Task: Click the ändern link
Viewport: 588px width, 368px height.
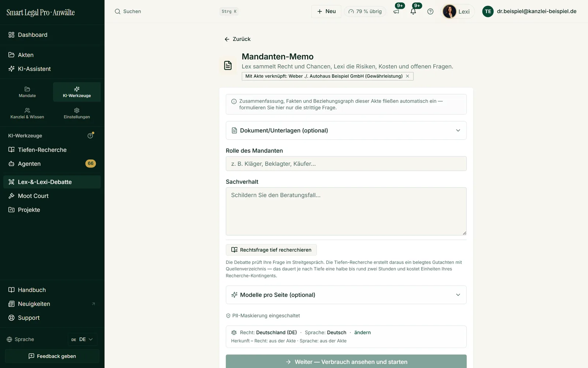Action: coord(362,333)
